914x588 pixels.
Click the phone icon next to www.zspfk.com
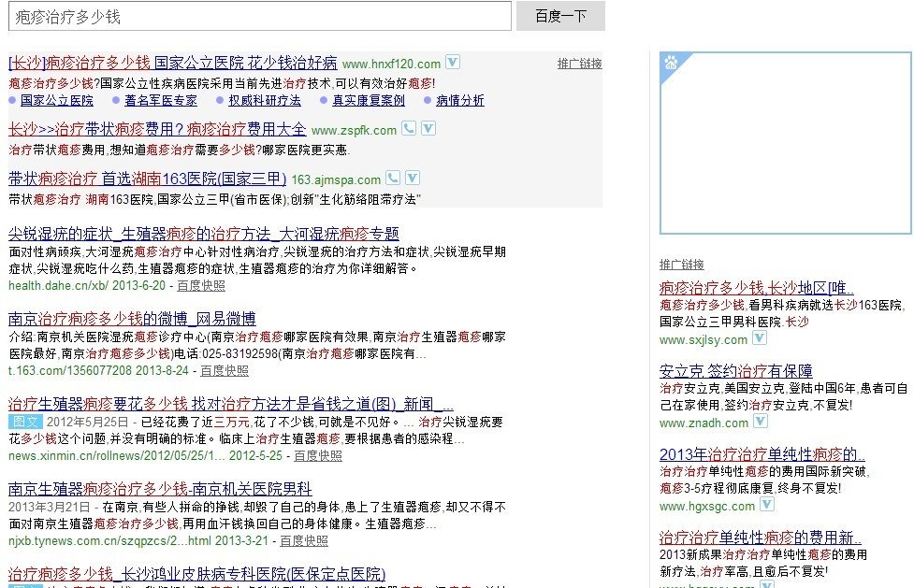(409, 130)
